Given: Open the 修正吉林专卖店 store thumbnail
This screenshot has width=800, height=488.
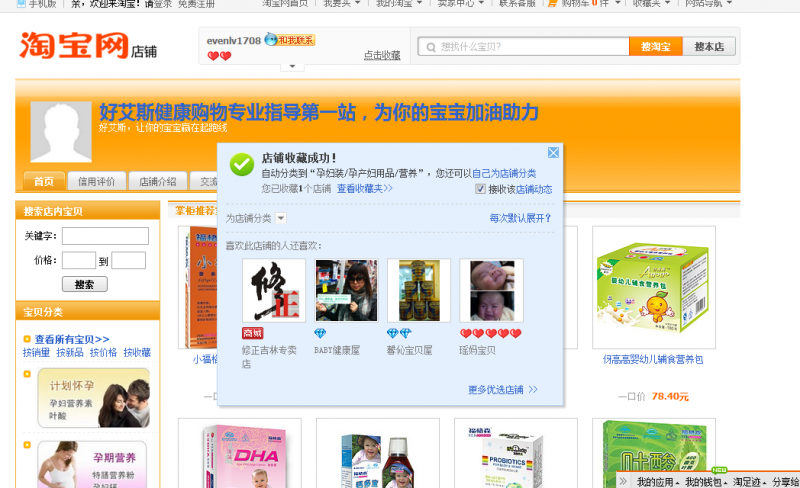Looking at the screenshot, I should (274, 290).
